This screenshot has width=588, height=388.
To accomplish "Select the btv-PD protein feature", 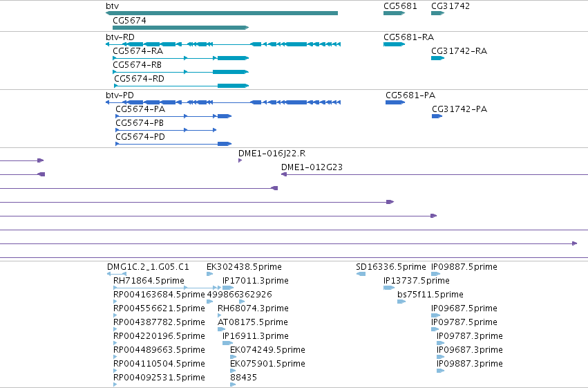I will click(223, 102).
